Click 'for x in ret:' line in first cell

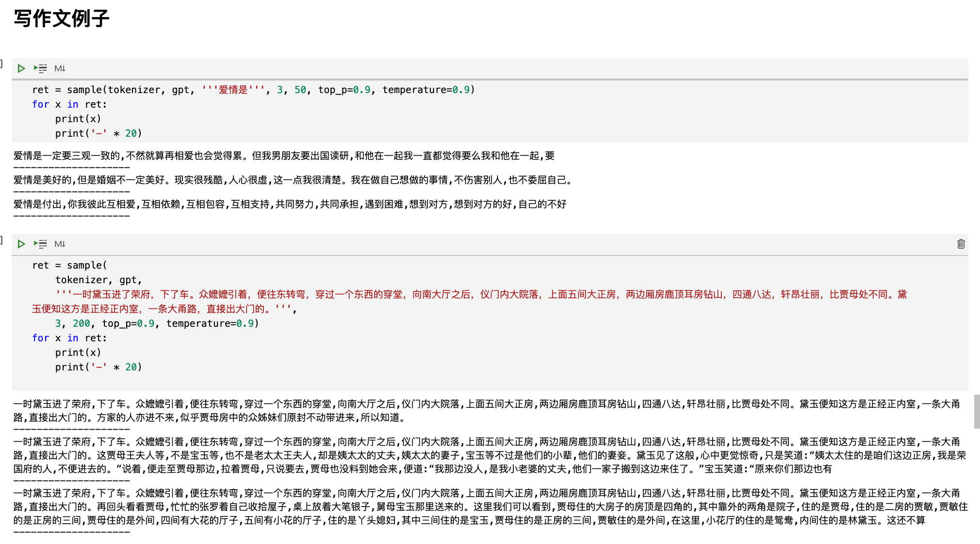coord(69,104)
